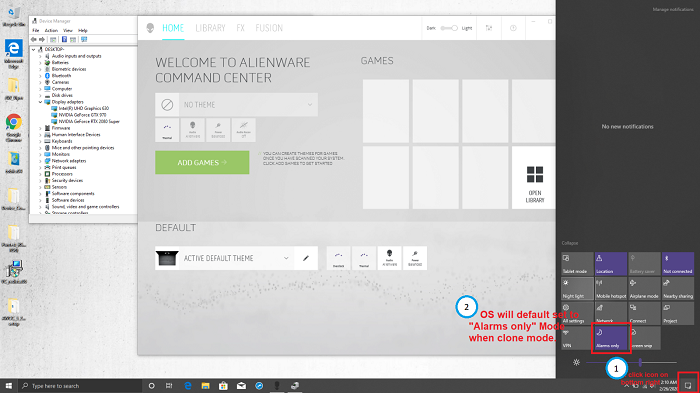Expand the Bluetooth node
The image size is (700, 393).
40,76
